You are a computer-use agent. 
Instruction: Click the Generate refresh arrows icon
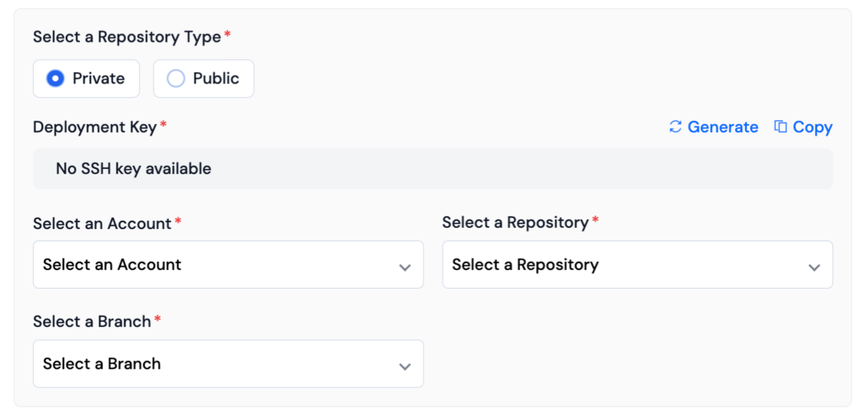(x=675, y=127)
